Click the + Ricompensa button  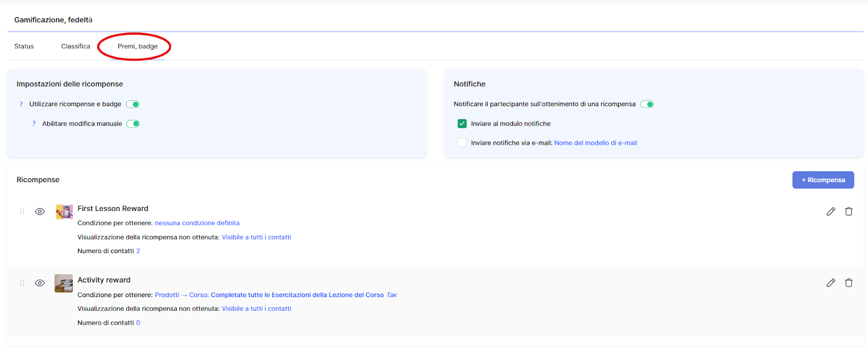pos(823,180)
